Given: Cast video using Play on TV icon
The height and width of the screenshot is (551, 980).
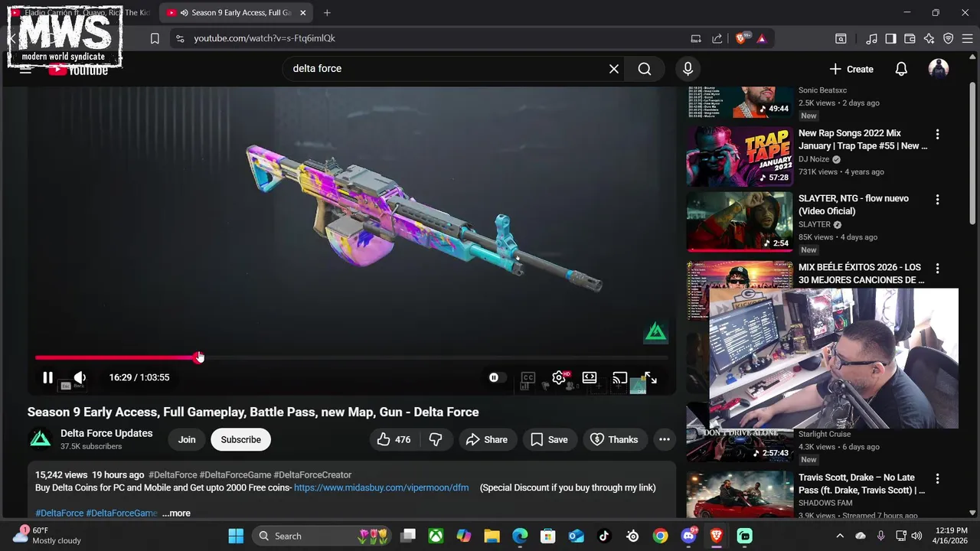Looking at the screenshot, I should coord(620,377).
